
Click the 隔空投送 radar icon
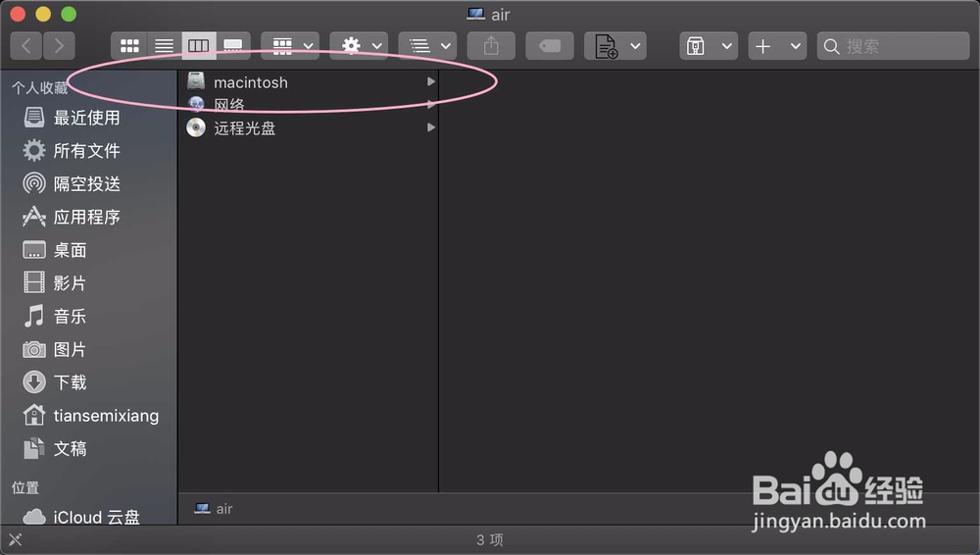[x=33, y=183]
